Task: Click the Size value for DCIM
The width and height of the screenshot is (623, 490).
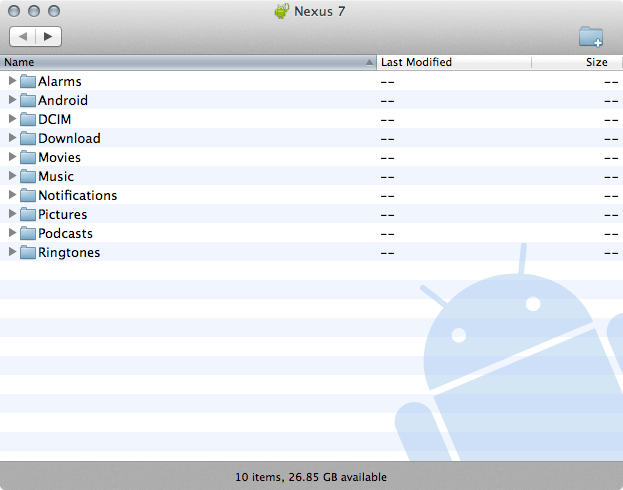Action: tap(611, 120)
